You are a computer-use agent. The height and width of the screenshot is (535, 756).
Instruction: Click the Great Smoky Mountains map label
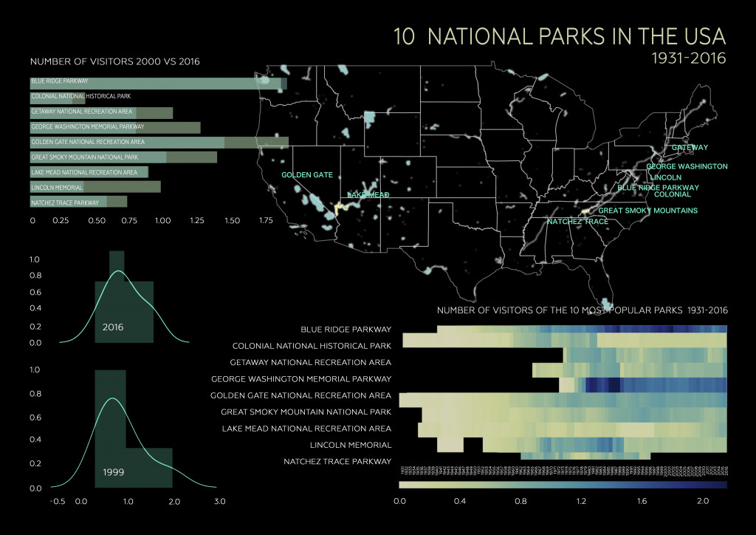[647, 211]
